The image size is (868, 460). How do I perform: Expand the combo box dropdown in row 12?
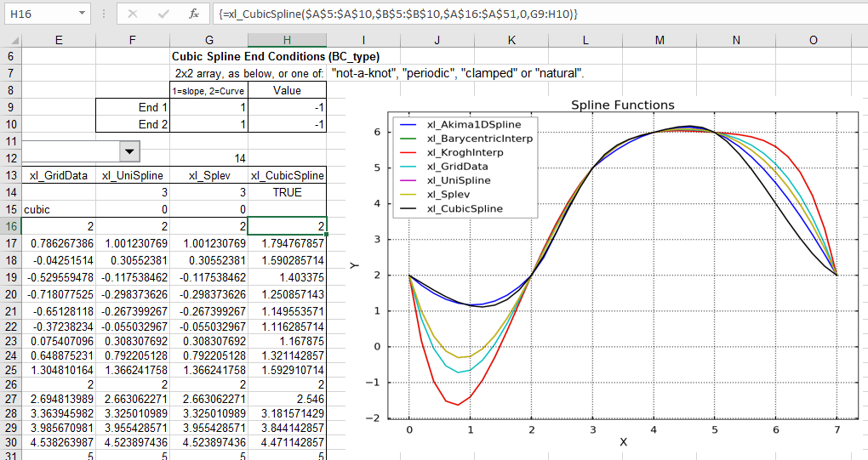[x=129, y=150]
